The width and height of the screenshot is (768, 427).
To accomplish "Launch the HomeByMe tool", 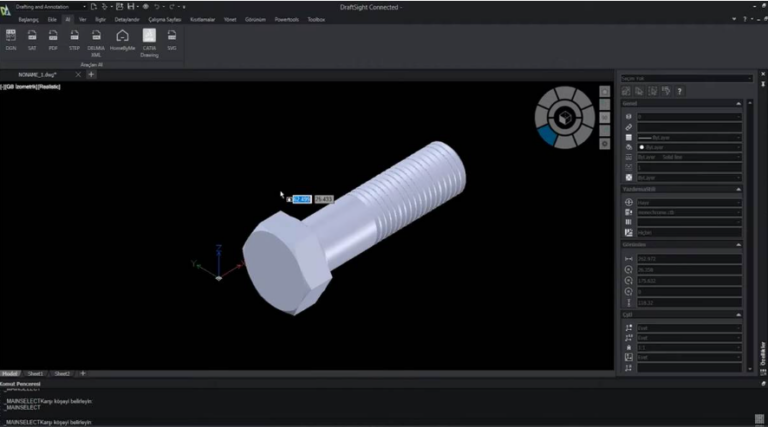I will 122,38.
